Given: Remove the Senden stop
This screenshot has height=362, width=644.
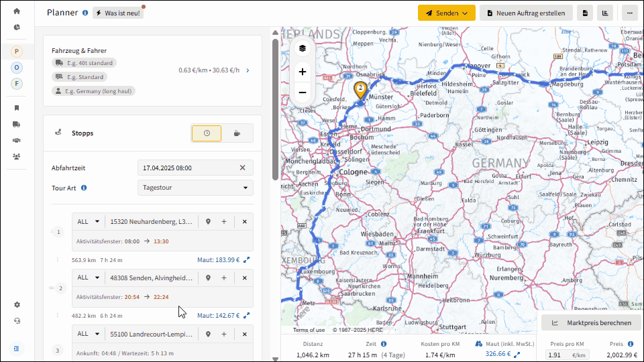Looking at the screenshot, I should click(x=244, y=278).
